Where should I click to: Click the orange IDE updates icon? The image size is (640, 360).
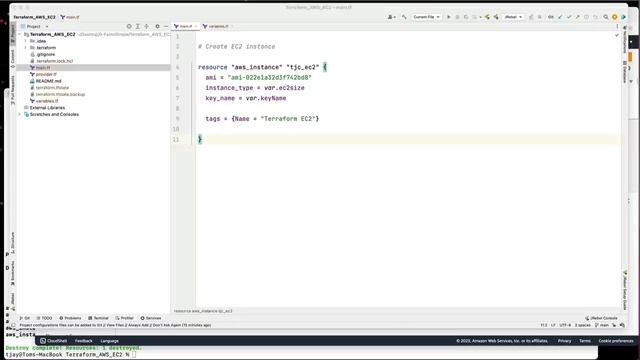(614, 17)
